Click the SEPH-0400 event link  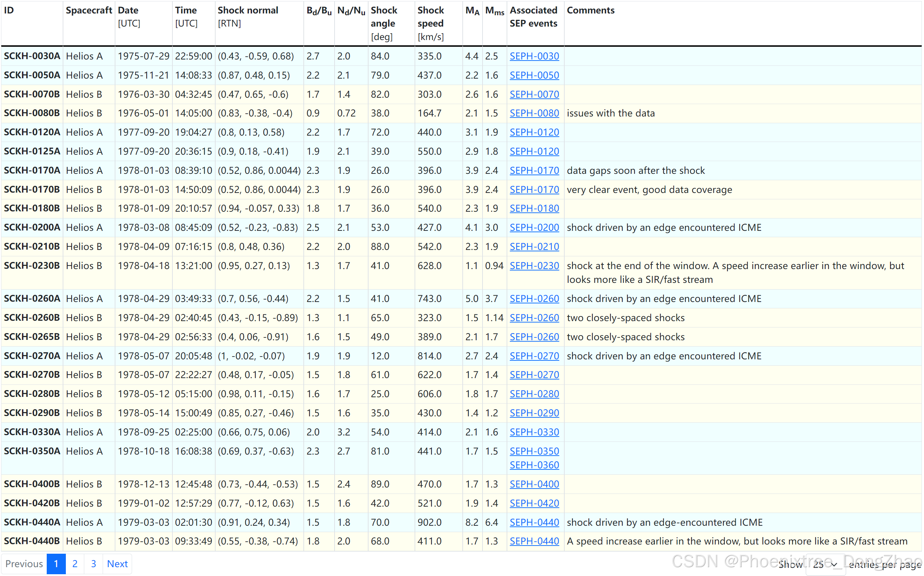coord(534,484)
